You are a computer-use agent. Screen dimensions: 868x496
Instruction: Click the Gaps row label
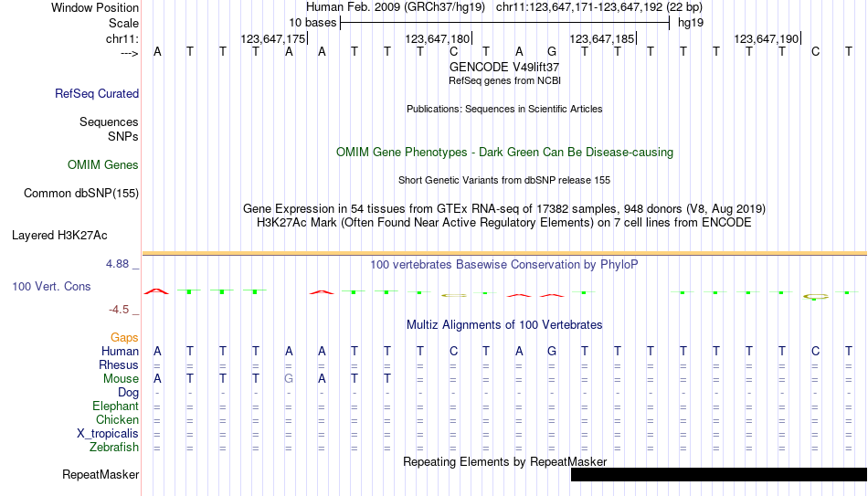[x=124, y=338]
